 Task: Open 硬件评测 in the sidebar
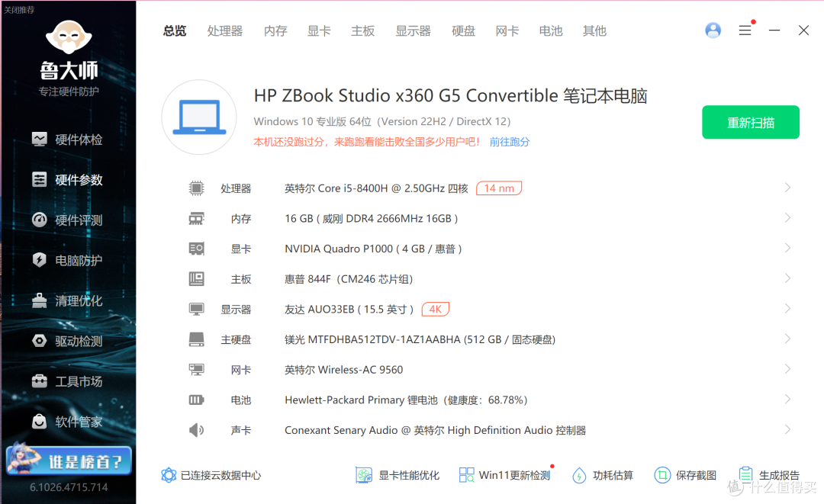coord(67,220)
